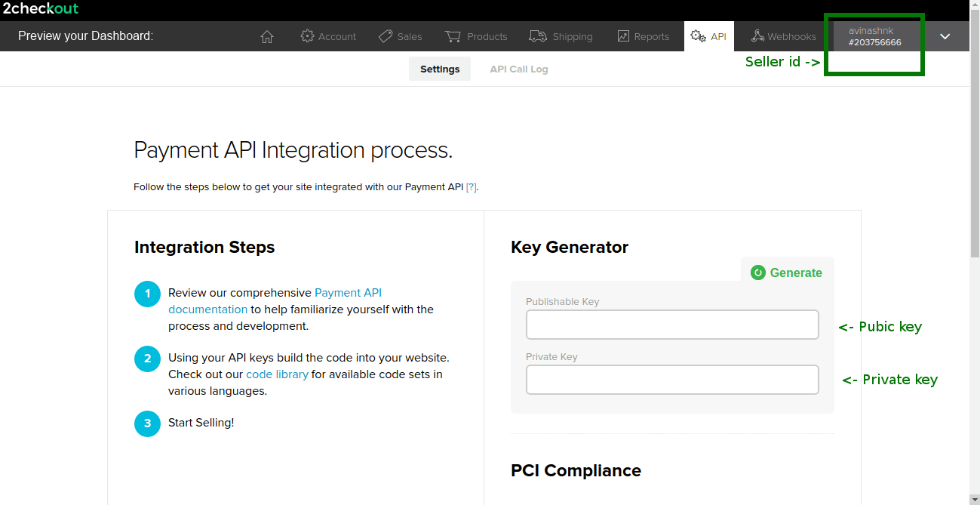This screenshot has width=980, height=505.
Task: Open the Reports menu label
Action: pyautogui.click(x=652, y=36)
